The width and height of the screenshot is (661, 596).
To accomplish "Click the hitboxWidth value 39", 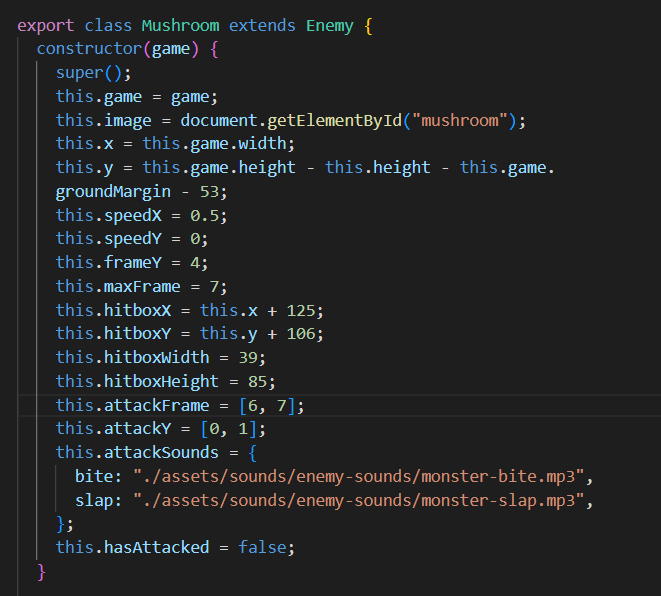I will [x=248, y=358].
